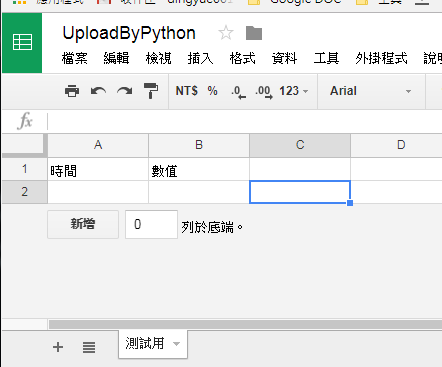Screen dimensions: 442x367
Task: Format as NT$ currency
Action: pos(187,91)
